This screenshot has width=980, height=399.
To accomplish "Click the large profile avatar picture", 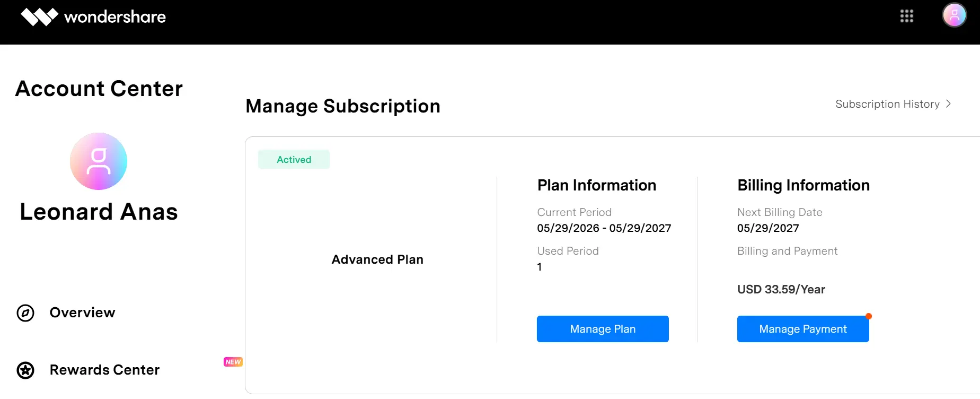I will 99,161.
